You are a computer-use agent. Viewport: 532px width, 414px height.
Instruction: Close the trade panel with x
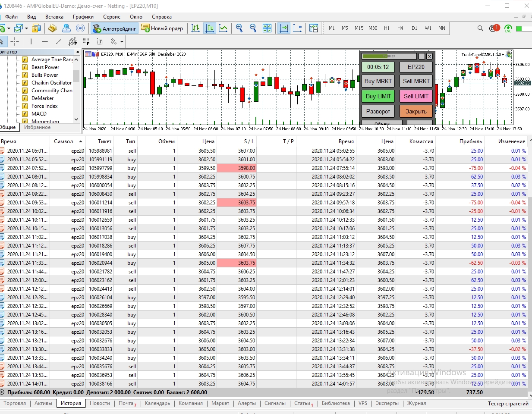pos(429,56)
